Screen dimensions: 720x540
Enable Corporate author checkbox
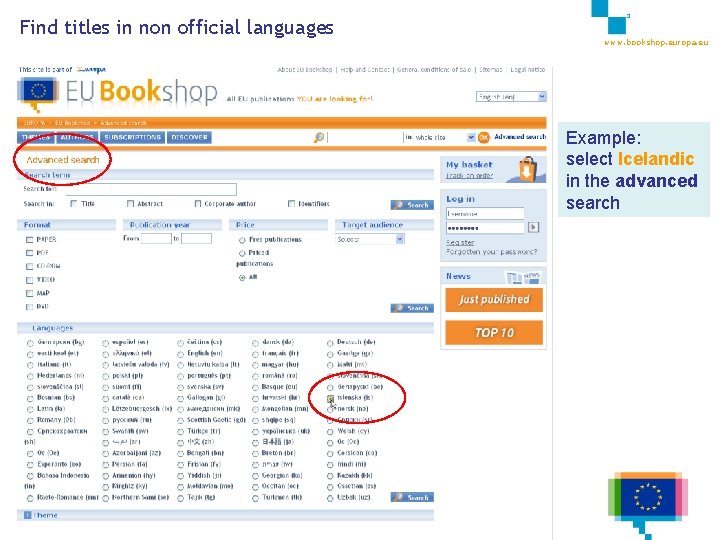[x=198, y=203]
